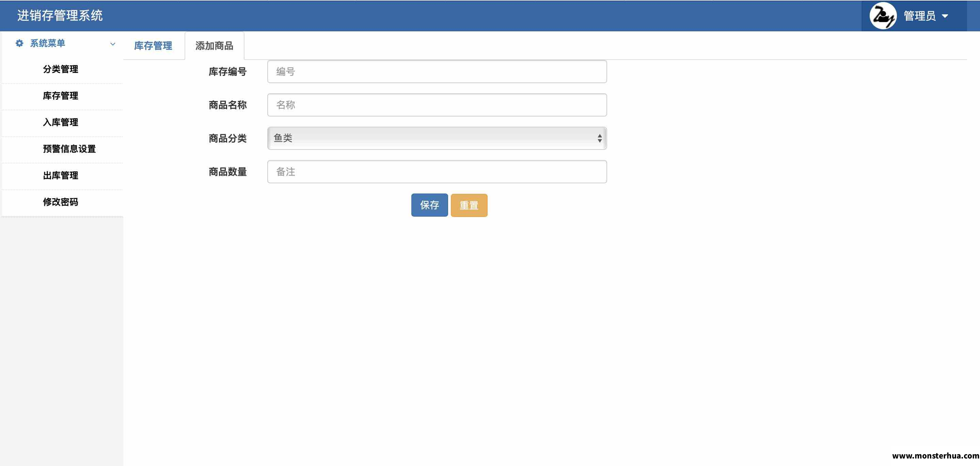The height and width of the screenshot is (466, 980).
Task: Switch to the 库存管理 tab
Action: 153,46
